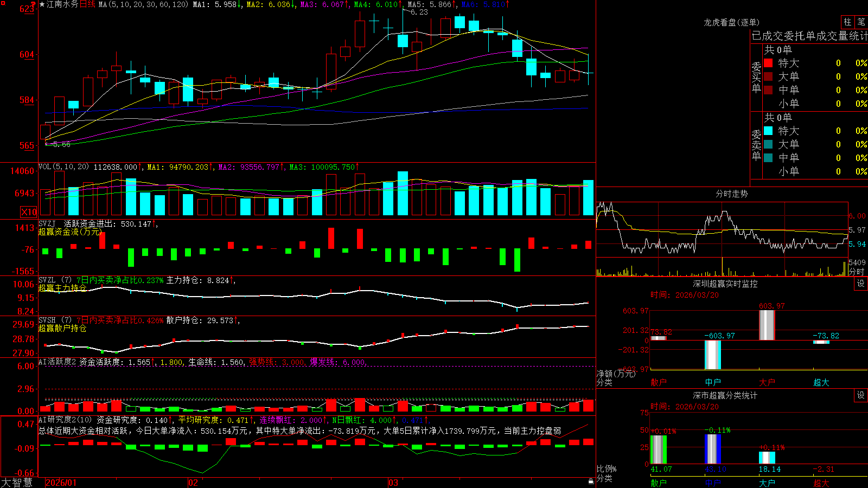Click the 时间: 2026/03/20 above the 净额 chart
The image size is (868, 488).
[x=685, y=295]
